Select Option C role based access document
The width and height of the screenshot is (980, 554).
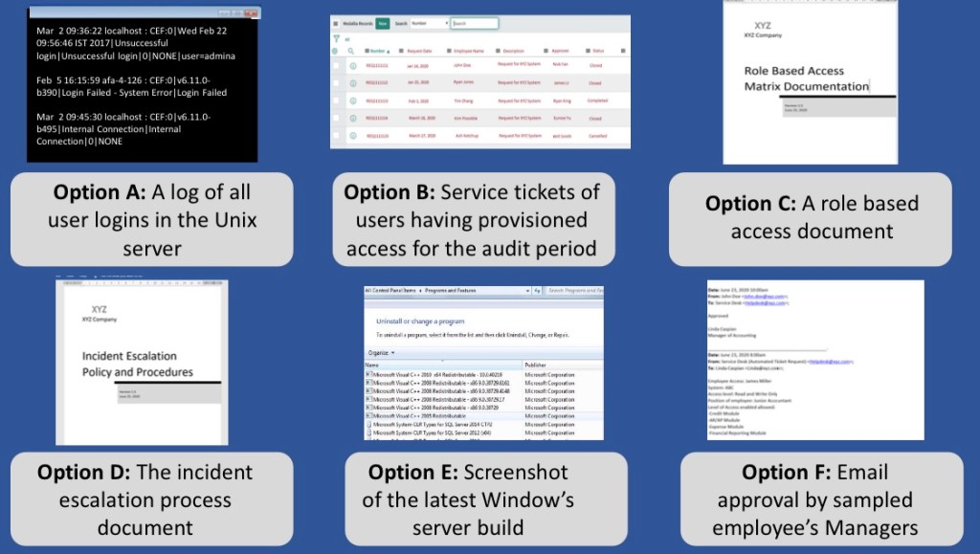[x=811, y=217]
